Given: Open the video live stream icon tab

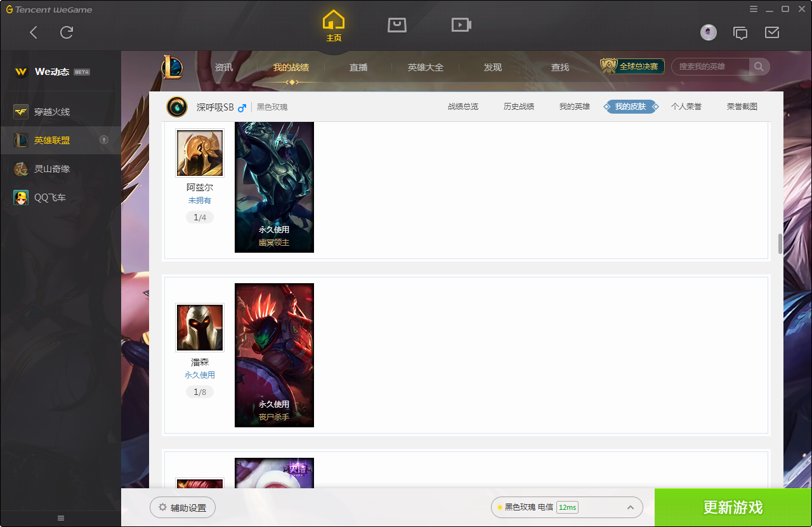Looking at the screenshot, I should click(x=461, y=25).
